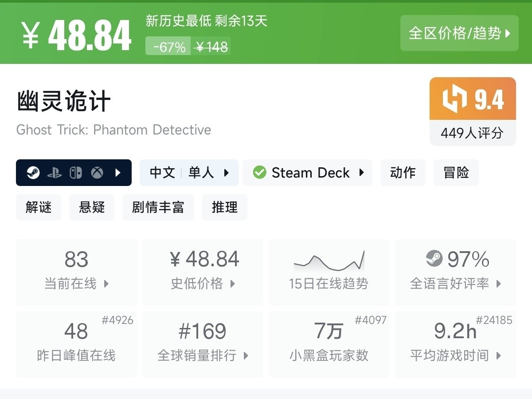The height and width of the screenshot is (399, 532).
Task: Click the Steam logo beside 97%
Action: [x=434, y=259]
